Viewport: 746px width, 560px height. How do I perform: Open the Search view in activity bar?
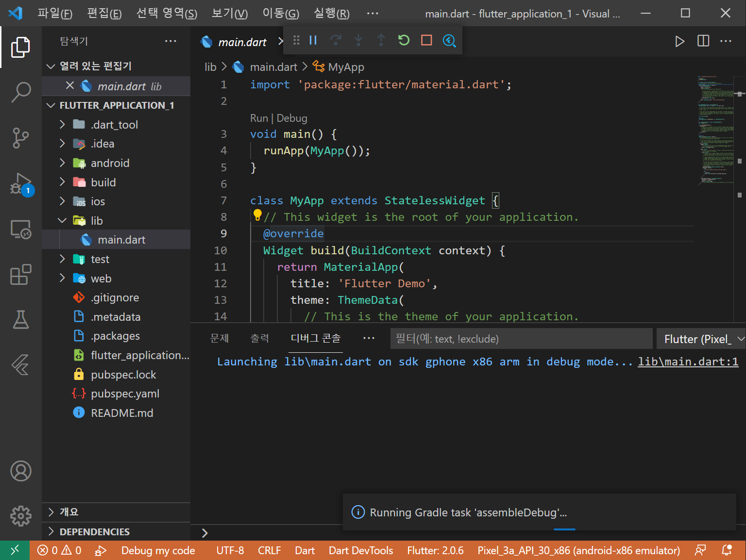[20, 92]
